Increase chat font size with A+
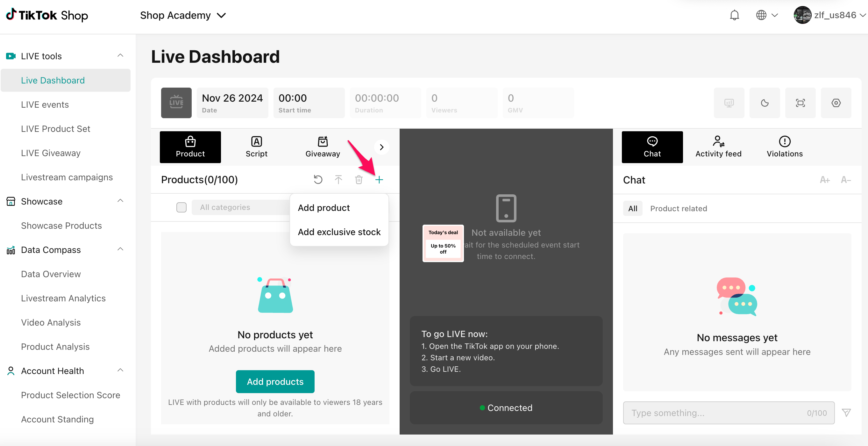This screenshot has height=446, width=868. coord(824,180)
